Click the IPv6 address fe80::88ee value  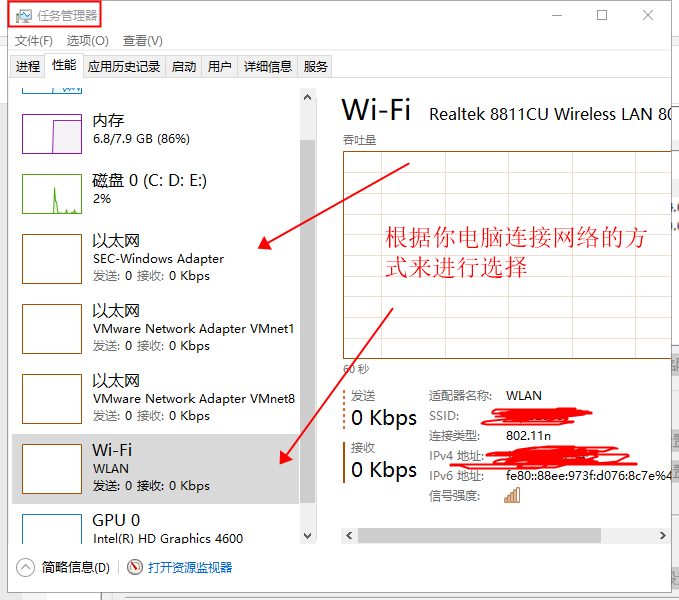point(588,476)
